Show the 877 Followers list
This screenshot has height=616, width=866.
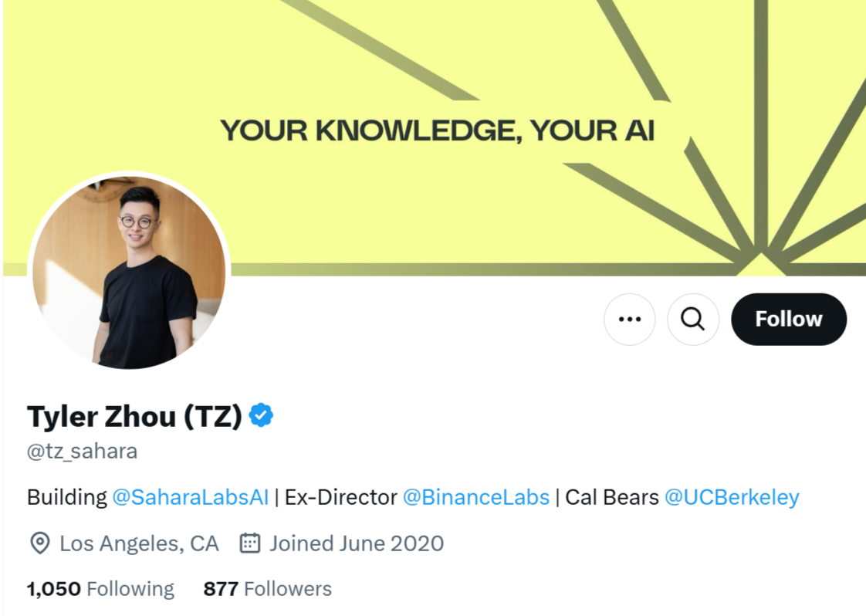tap(267, 589)
